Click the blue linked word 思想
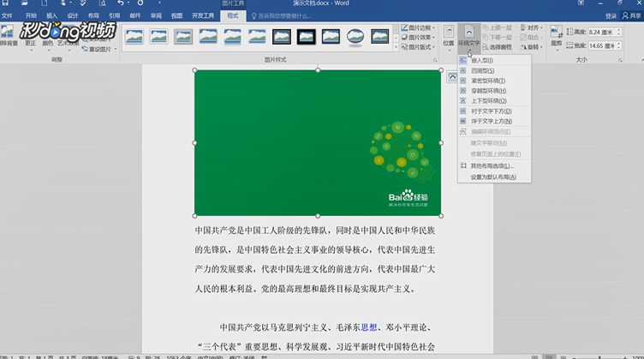644x359 pixels. point(369,327)
